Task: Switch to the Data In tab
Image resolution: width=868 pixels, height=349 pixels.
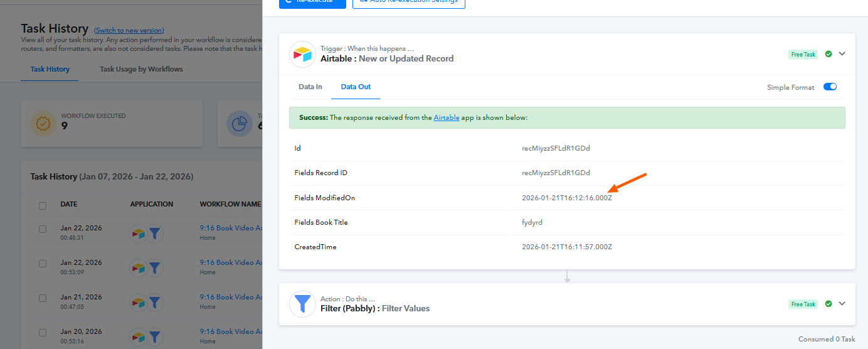Action: coord(310,87)
